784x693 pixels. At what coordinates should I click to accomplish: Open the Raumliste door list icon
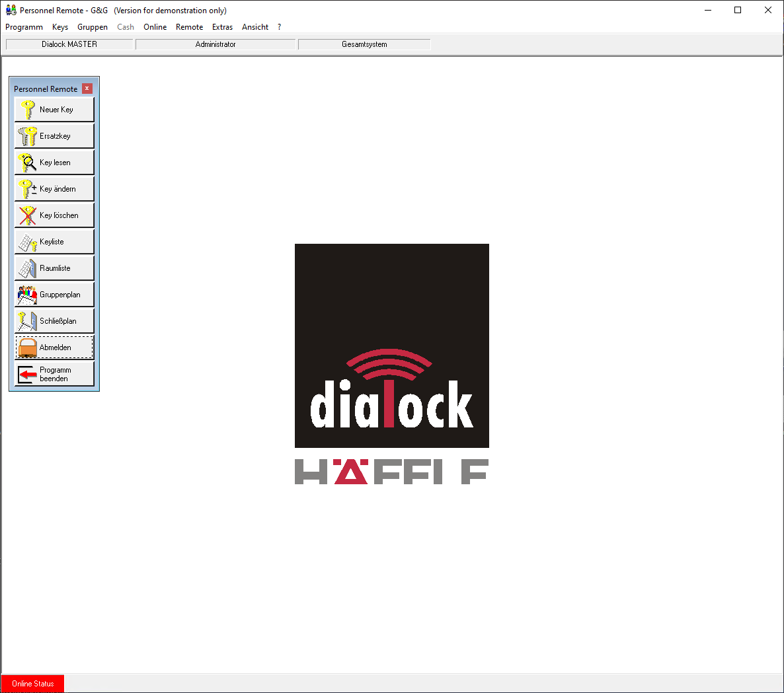[x=27, y=268]
